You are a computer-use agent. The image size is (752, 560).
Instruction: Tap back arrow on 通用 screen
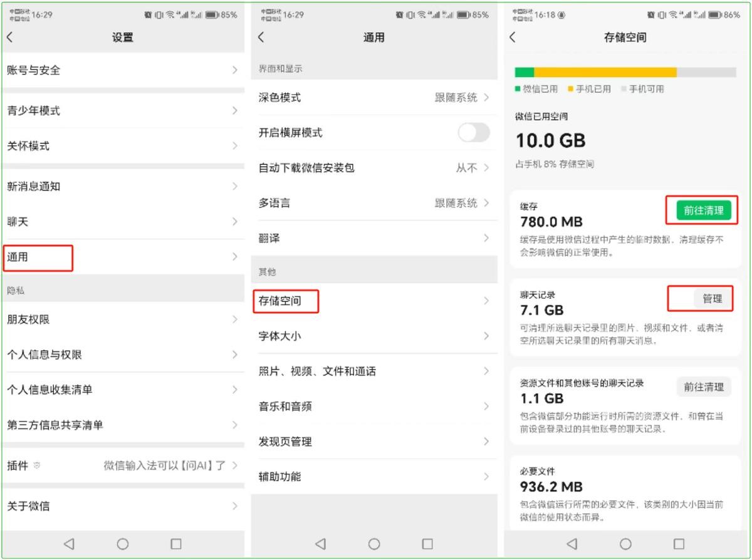[261, 38]
